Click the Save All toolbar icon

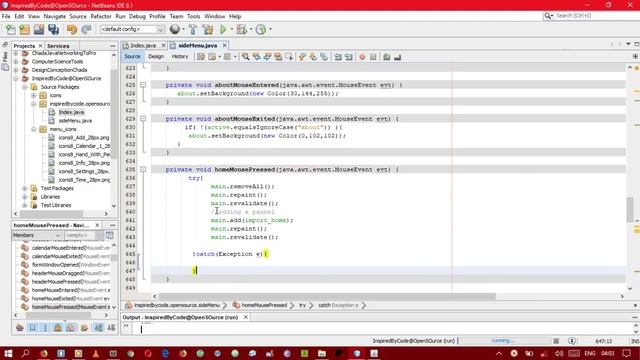point(53,29)
